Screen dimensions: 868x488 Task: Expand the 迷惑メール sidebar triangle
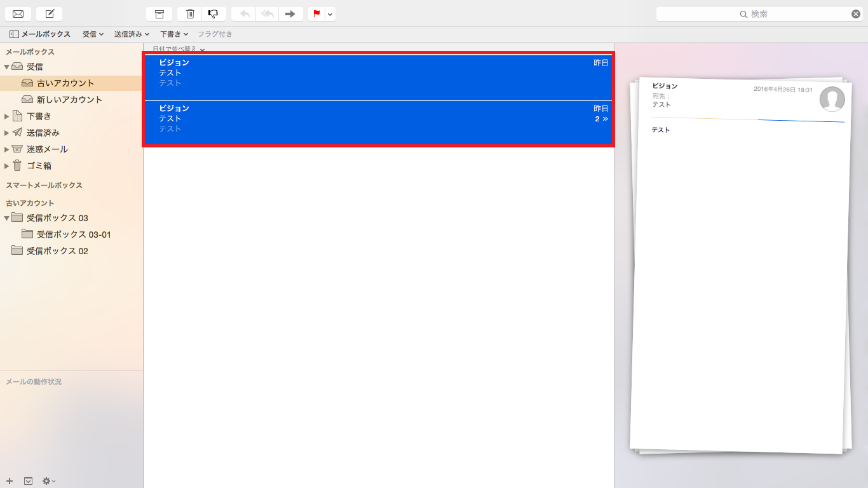[6, 149]
